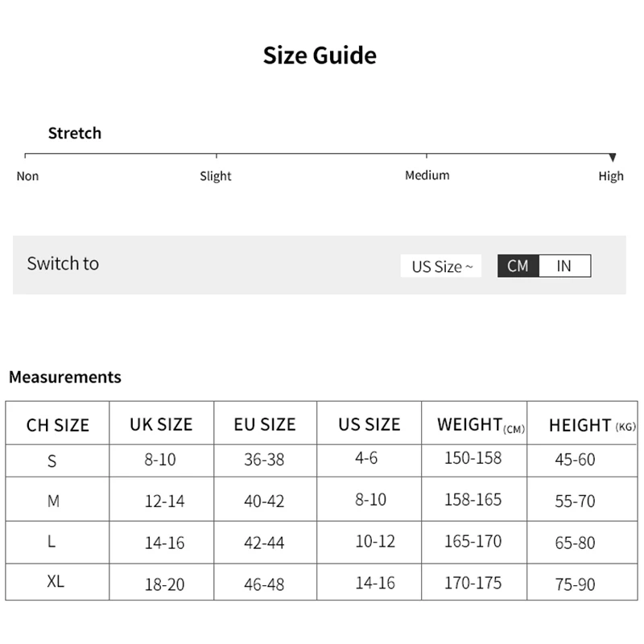This screenshot has width=644, height=644.
Task: Click the High stretch level label
Action: [x=612, y=175]
